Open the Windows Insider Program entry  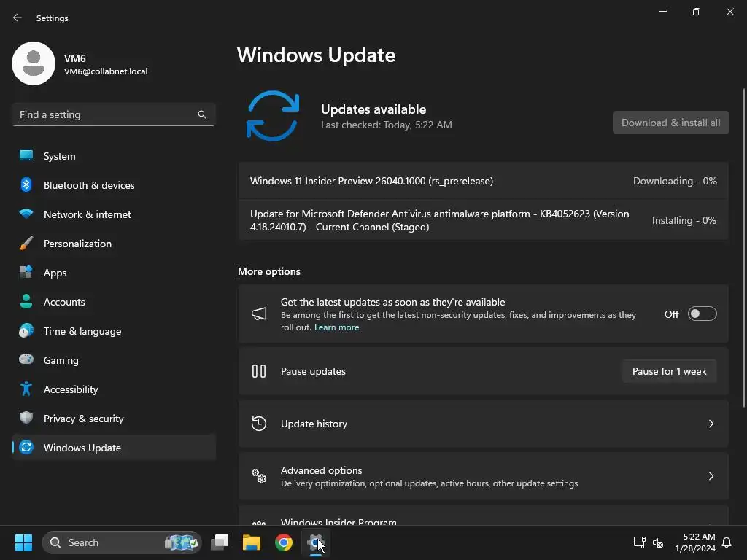click(x=484, y=517)
